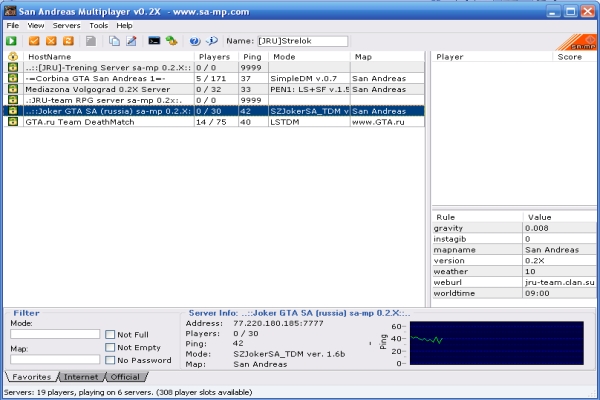Click the jru-team.clan.su weburl value
Image resolution: width=600 pixels, height=400 pixels.
[x=559, y=282]
